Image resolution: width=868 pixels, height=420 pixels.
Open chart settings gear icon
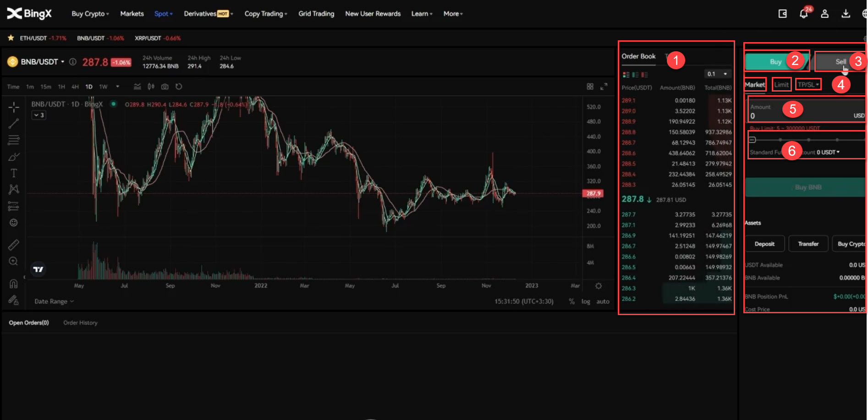(x=599, y=286)
